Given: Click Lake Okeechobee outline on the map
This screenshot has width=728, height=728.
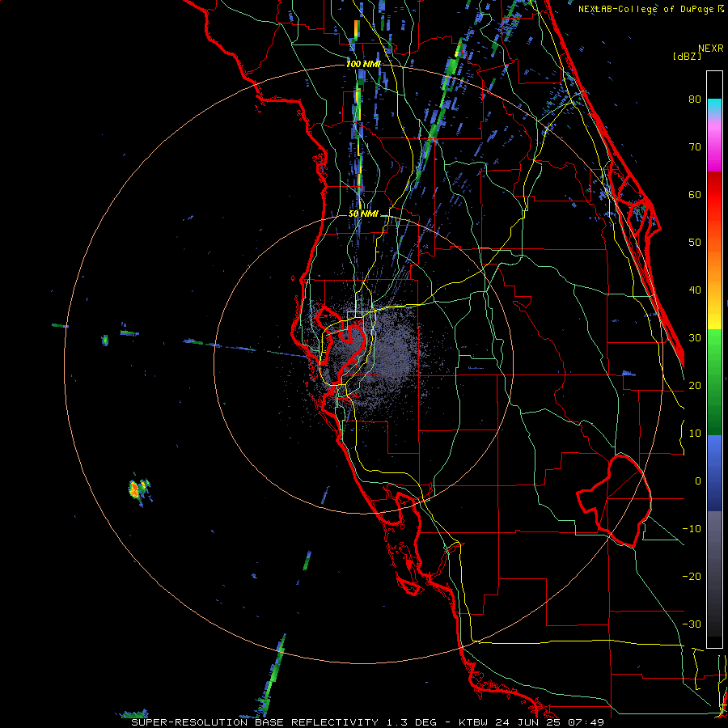Looking at the screenshot, I should (614, 501).
